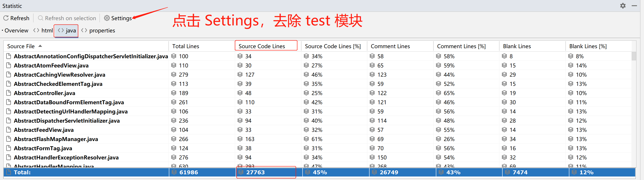Click Refresh on selection button
The image size is (644, 180).
[67, 18]
